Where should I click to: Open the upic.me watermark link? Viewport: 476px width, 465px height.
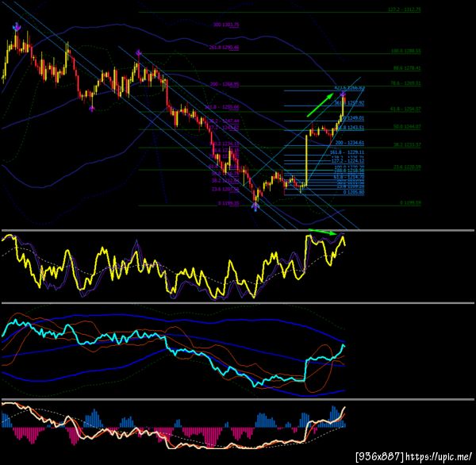[x=414, y=456]
